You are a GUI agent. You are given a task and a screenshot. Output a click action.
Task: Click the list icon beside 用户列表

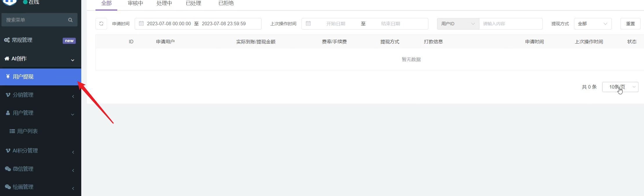12,131
